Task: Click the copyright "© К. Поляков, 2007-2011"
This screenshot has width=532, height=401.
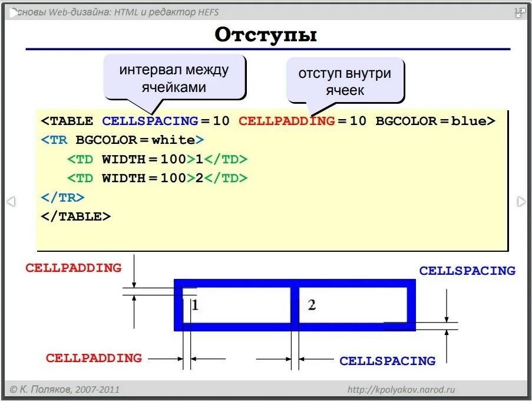Action: (x=64, y=389)
